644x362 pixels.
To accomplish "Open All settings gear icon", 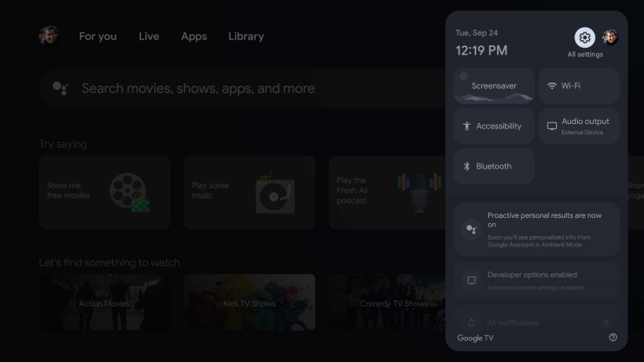I will [584, 38].
